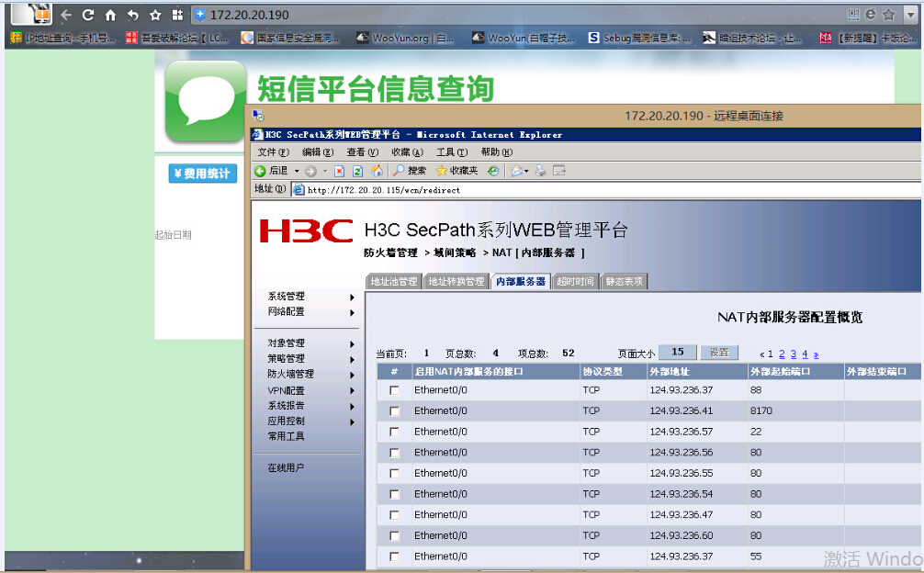This screenshot has height=573, width=924.
Task: Open 帮助(H) menu in IE
Action: [497, 152]
